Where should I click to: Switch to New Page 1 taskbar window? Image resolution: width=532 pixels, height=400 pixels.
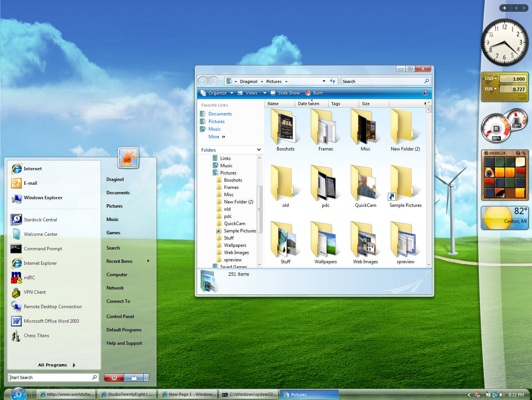[188, 394]
